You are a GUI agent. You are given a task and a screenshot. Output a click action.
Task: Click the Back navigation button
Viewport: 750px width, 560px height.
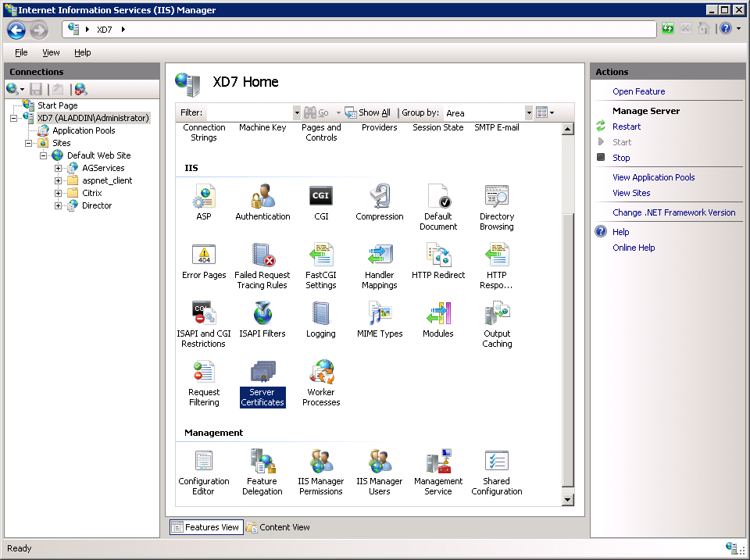point(16,30)
